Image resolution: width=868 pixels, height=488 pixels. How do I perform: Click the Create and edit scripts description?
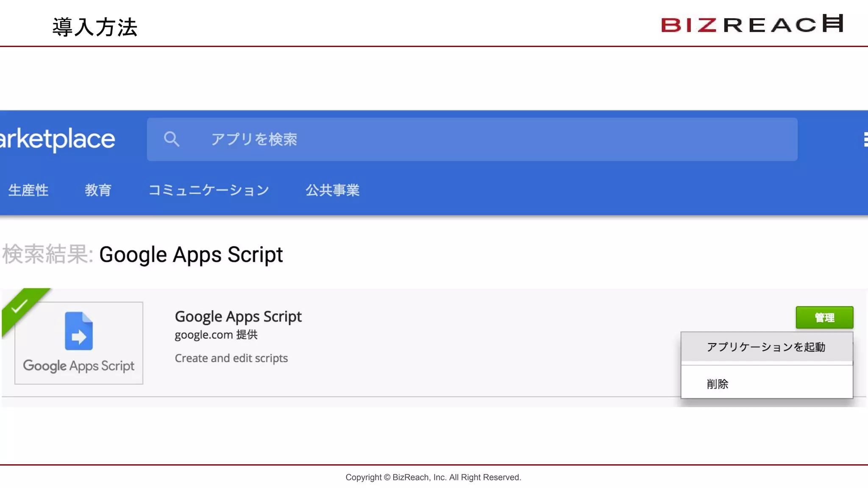pos(231,358)
